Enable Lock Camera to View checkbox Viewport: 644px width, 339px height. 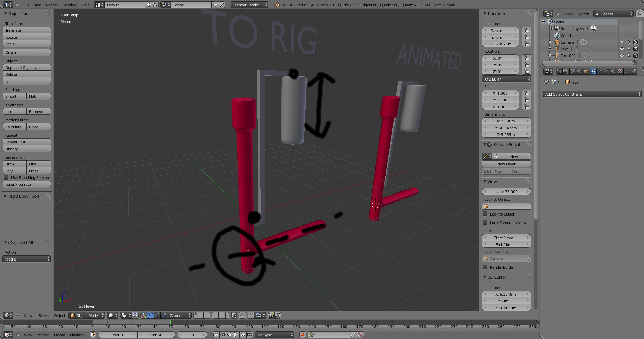click(x=485, y=222)
